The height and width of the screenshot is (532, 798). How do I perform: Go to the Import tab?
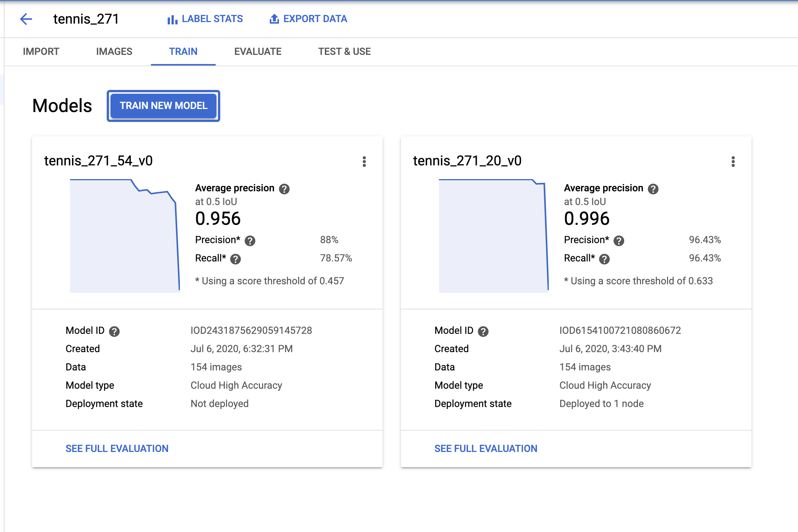coord(41,51)
